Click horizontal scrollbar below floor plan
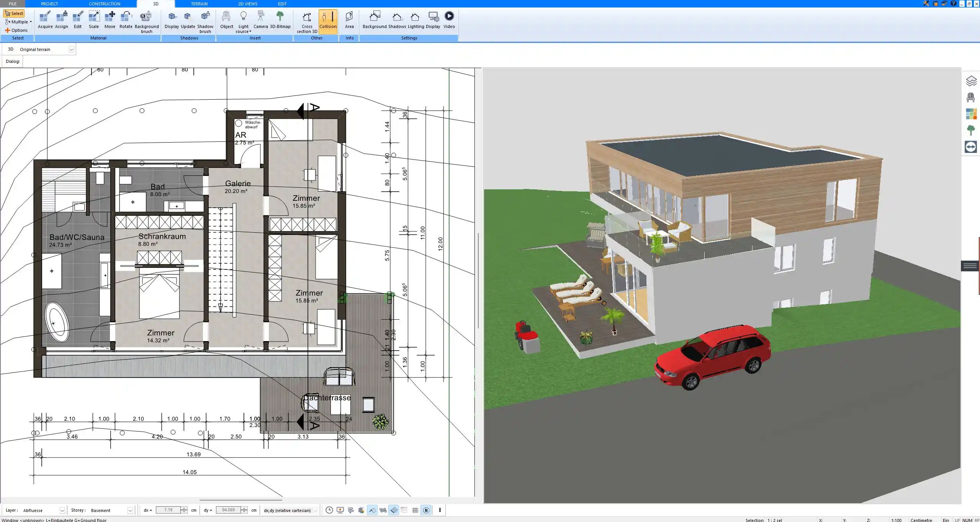This screenshot has width=980, height=522. [241, 500]
